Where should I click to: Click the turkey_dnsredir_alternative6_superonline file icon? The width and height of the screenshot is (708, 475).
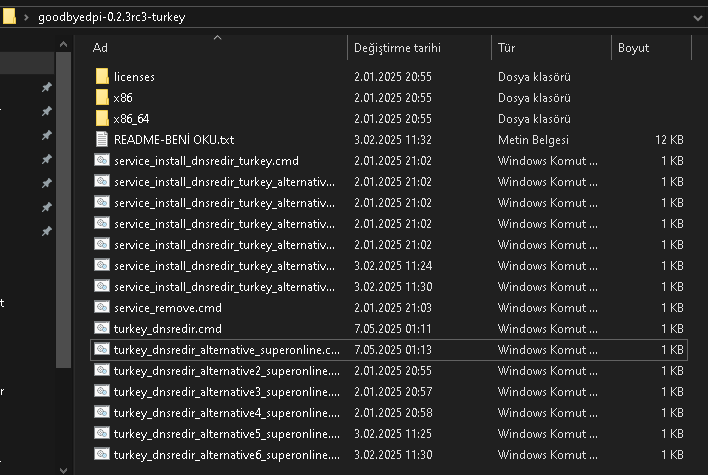pyautogui.click(x=102, y=455)
